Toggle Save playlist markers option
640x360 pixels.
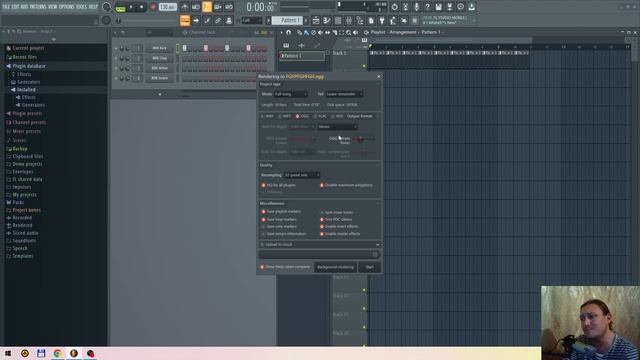pos(281,212)
